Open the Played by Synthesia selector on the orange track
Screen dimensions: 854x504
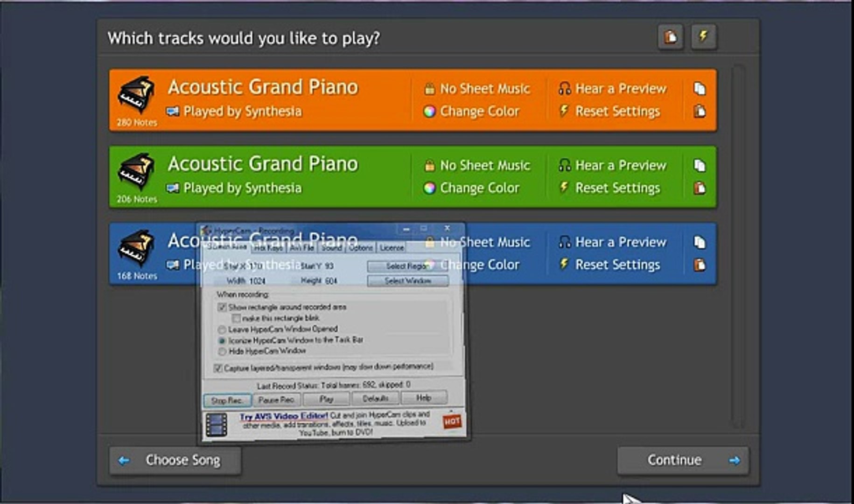coord(234,112)
